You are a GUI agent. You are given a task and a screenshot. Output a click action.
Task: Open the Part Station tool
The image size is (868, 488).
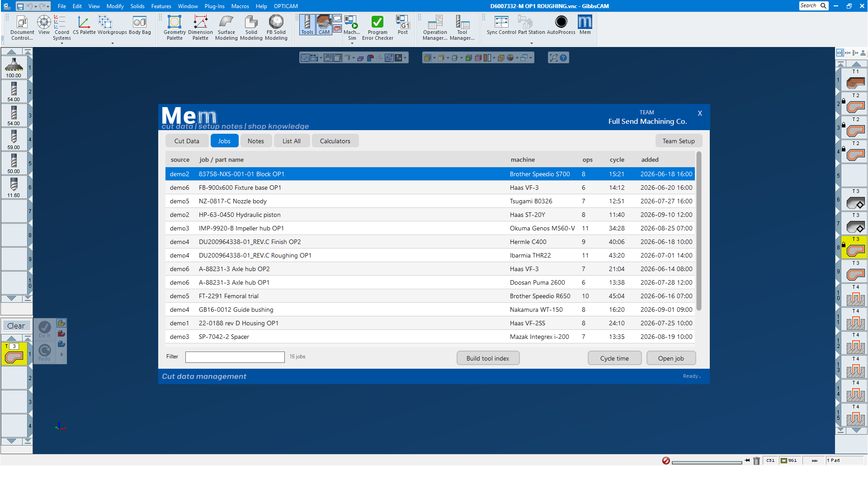click(x=531, y=25)
